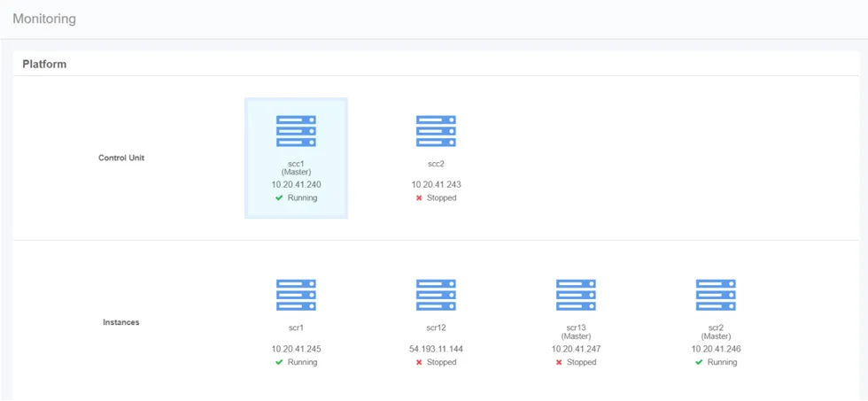Click the scr2 (Master) label
Viewport: 868px width, 401px height.
716,332
